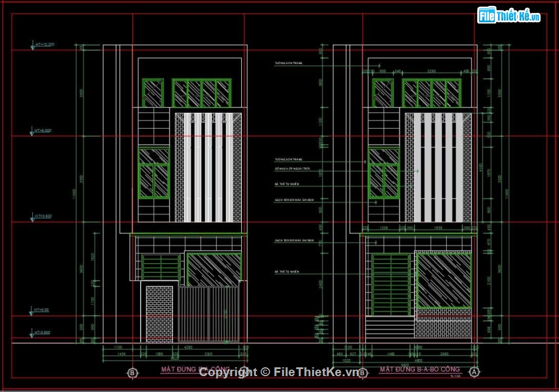Viewport: 559px width, 392px height.
Task: Select the brick-patterned side gate in left elevation
Action: pos(159,314)
